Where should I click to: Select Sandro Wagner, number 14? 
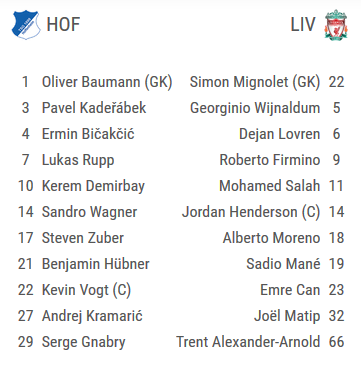tap(89, 212)
